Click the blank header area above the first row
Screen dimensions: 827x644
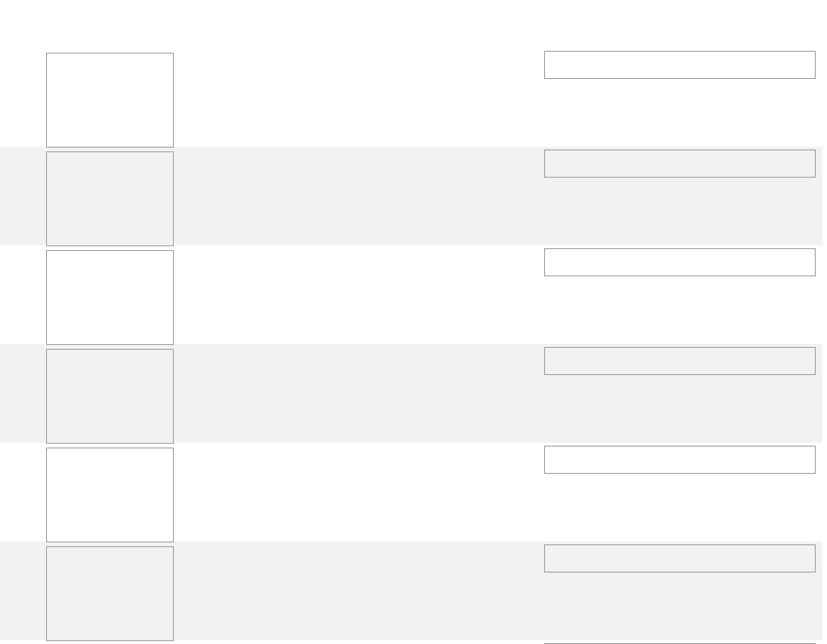point(413,24)
